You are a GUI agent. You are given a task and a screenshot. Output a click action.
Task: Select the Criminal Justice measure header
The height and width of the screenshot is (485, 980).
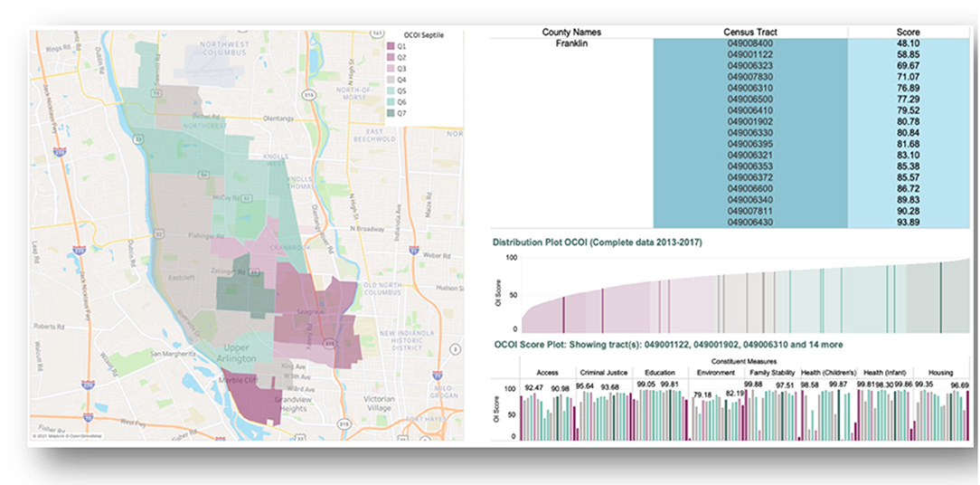coord(602,372)
